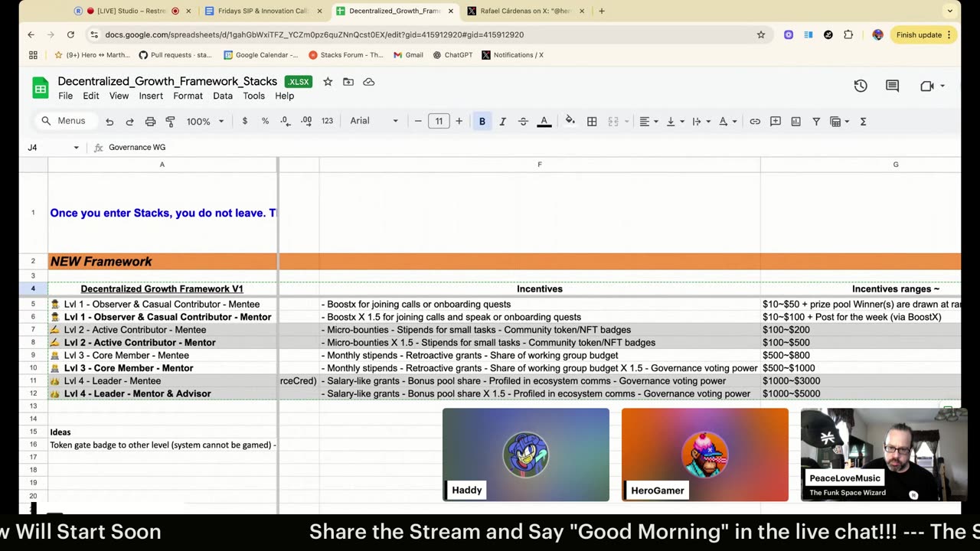The height and width of the screenshot is (551, 980).
Task: Reload the current page
Action: [x=70, y=34]
